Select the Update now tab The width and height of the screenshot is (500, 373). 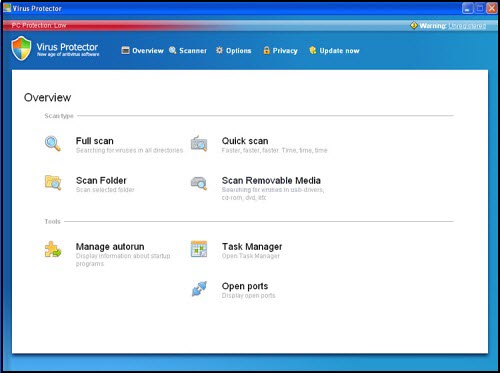pyautogui.click(x=334, y=51)
